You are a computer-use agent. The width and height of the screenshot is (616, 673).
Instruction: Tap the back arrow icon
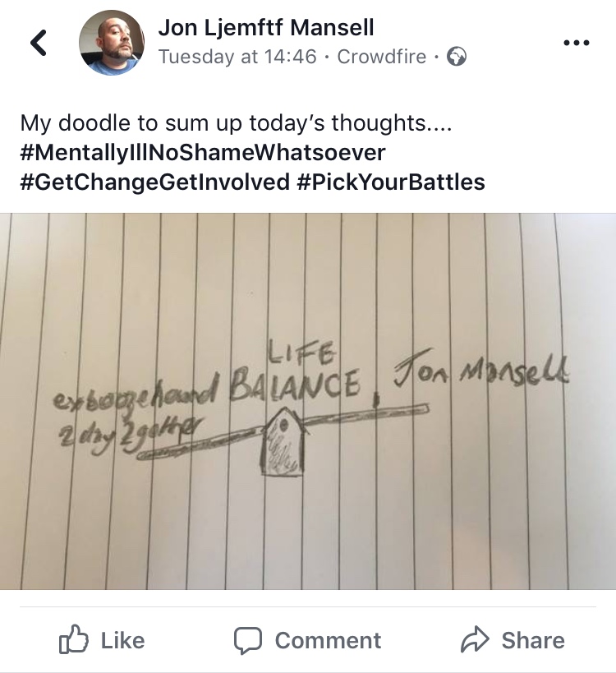[x=39, y=43]
